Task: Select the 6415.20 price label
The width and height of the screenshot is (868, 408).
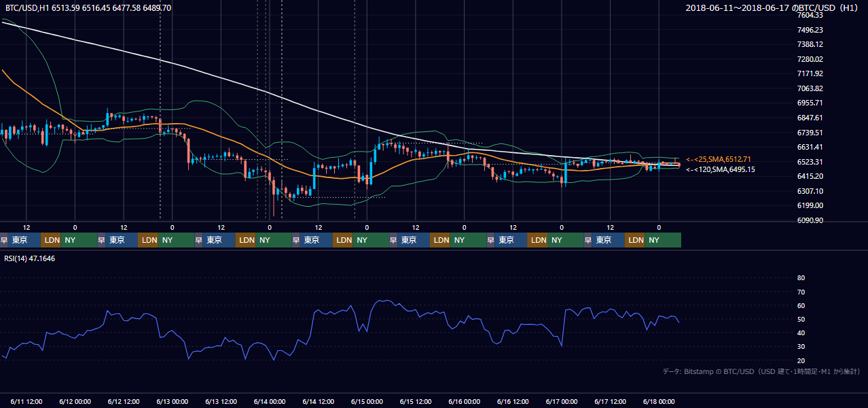Action: (x=810, y=176)
